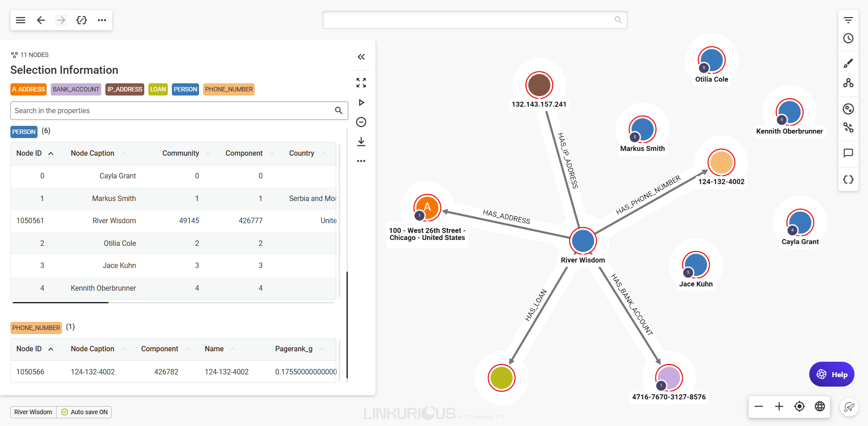Open the three-dots more options in toolbar
868x426 pixels.
click(102, 20)
